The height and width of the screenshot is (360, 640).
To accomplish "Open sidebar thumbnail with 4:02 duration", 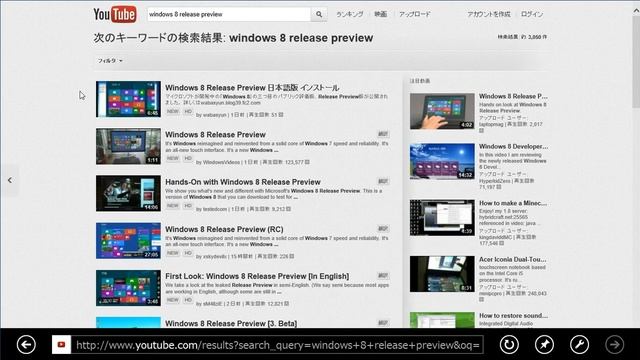I will tap(442, 111).
